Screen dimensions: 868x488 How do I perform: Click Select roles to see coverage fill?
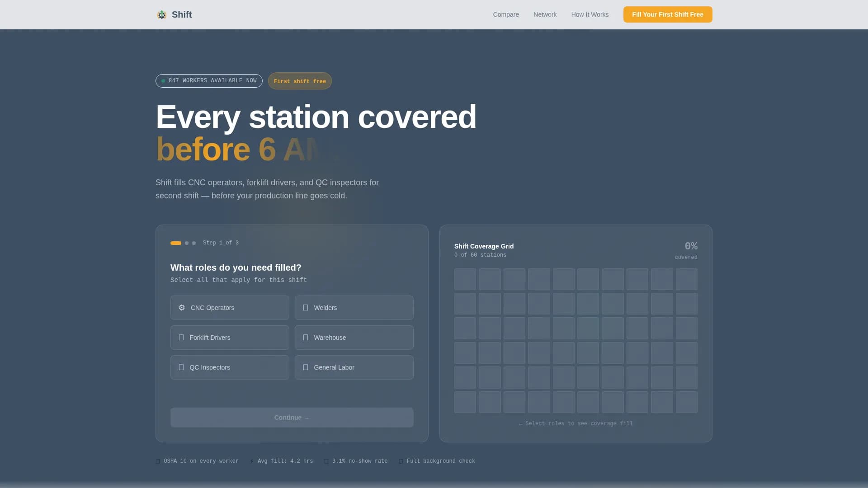click(x=576, y=424)
